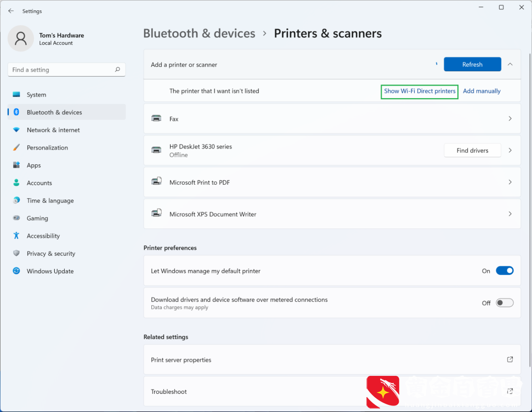Open Fax details via chevron
532x412 pixels.
[510, 118]
